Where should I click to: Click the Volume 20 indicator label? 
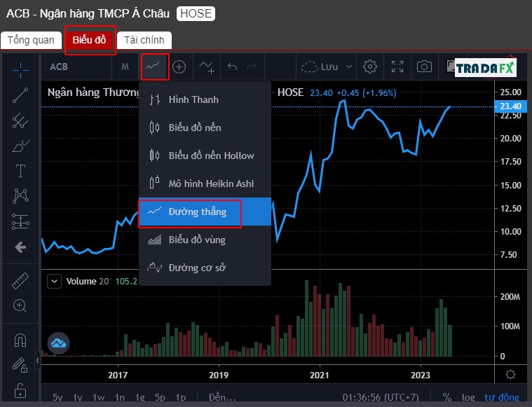(88, 281)
